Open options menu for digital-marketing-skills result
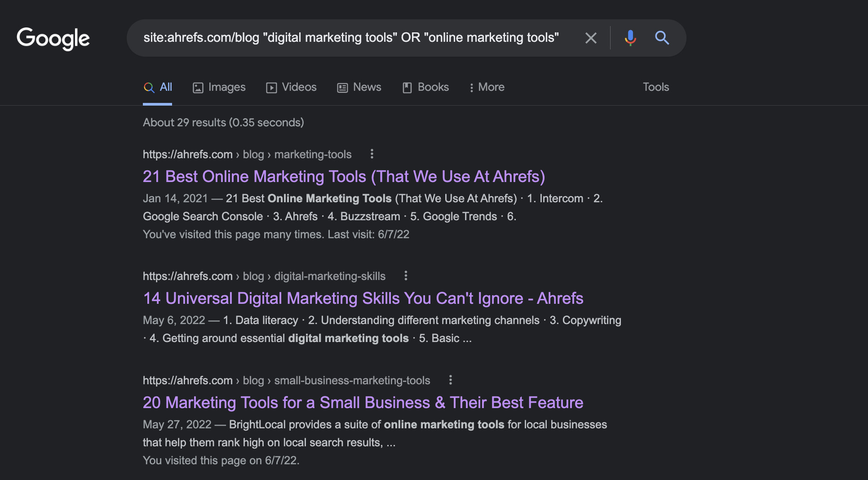The height and width of the screenshot is (480, 868). [x=406, y=276]
